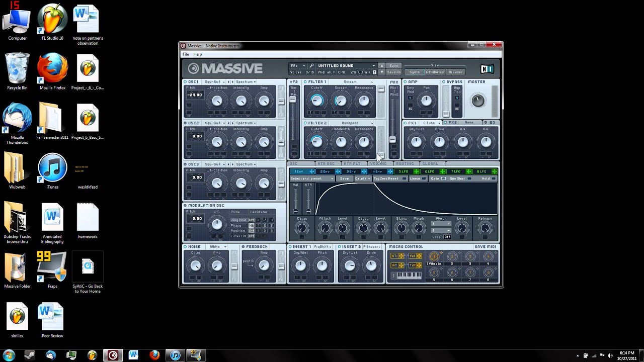The image size is (644, 362).
Task: Toggle OSC1 power button
Action: 185,82
